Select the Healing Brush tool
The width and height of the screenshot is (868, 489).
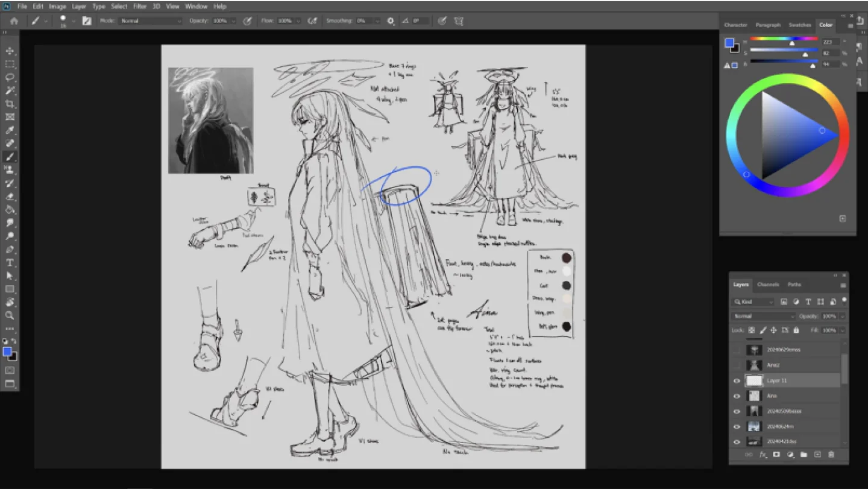click(x=10, y=144)
